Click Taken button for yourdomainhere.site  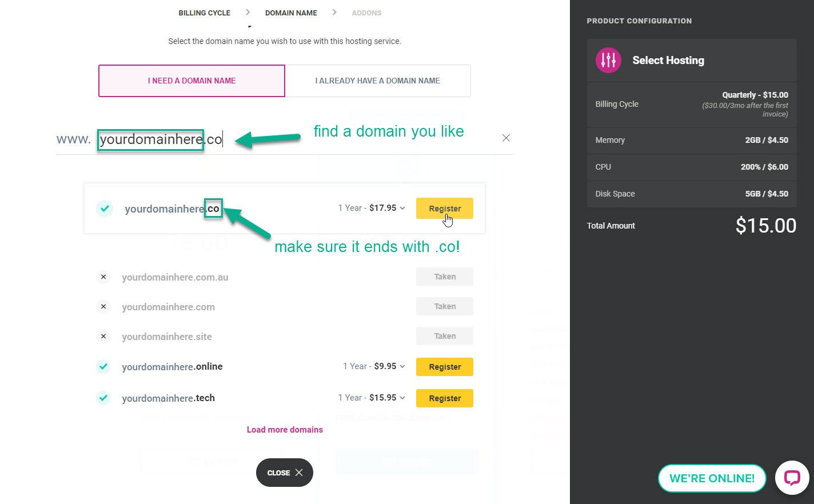point(445,336)
